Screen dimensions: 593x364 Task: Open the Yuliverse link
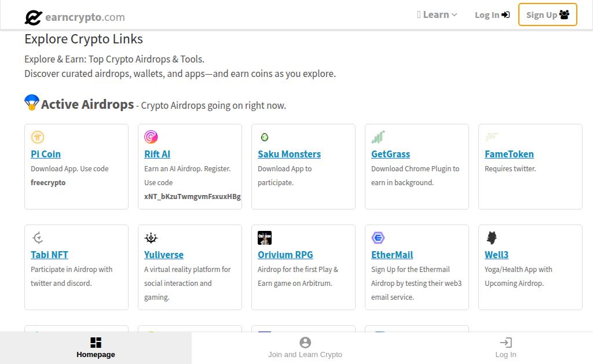(164, 255)
